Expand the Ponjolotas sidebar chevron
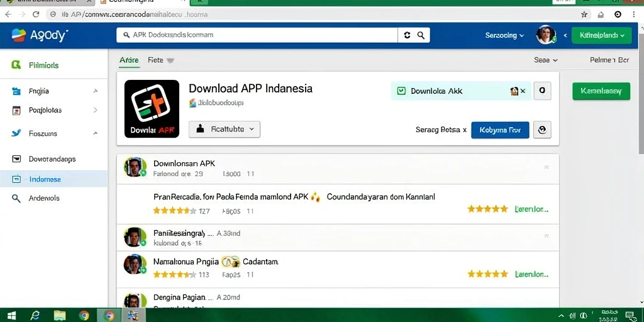The height and width of the screenshot is (322, 644). (x=96, y=110)
